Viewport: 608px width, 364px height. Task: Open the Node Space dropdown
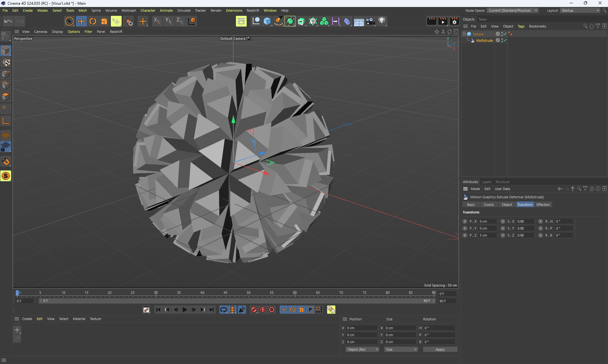coord(512,10)
